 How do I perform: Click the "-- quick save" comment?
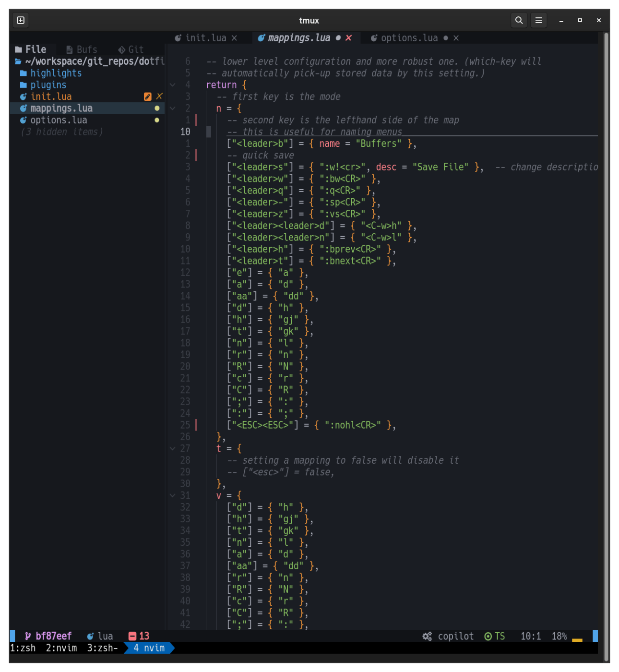261,155
